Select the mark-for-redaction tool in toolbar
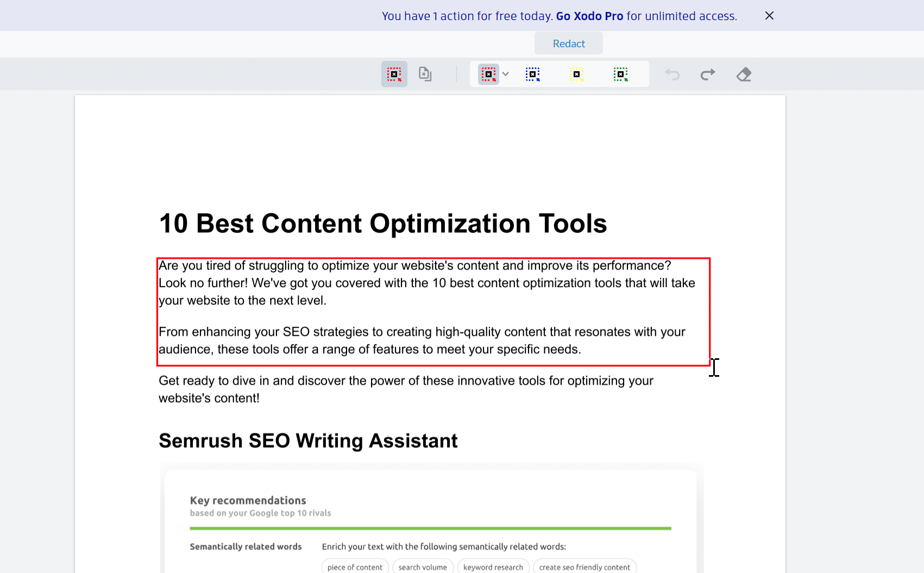Viewport: 924px width, 573px height. (x=394, y=74)
